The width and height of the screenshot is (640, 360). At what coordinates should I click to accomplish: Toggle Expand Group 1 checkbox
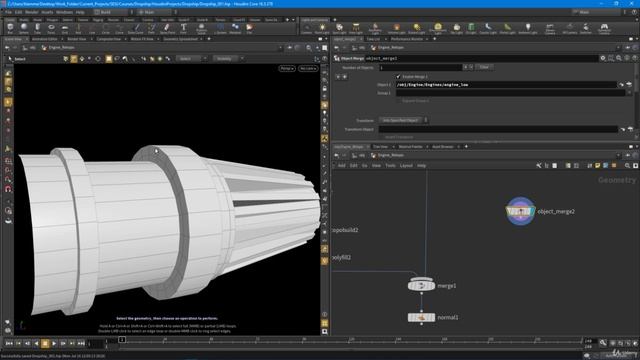tap(398, 100)
